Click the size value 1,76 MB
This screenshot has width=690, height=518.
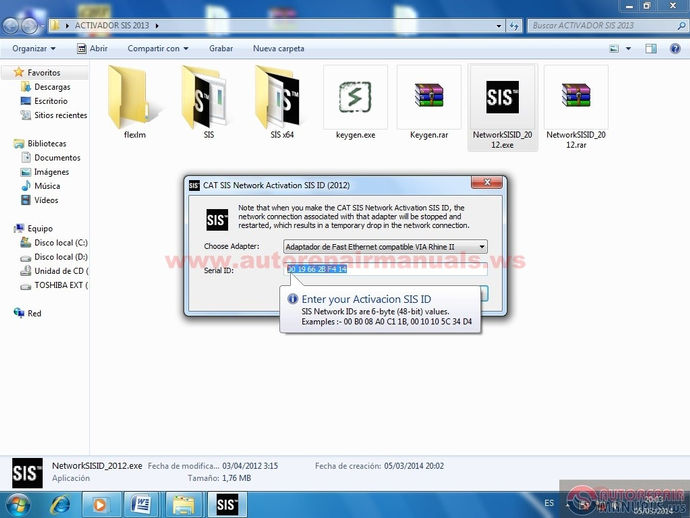coord(237,478)
